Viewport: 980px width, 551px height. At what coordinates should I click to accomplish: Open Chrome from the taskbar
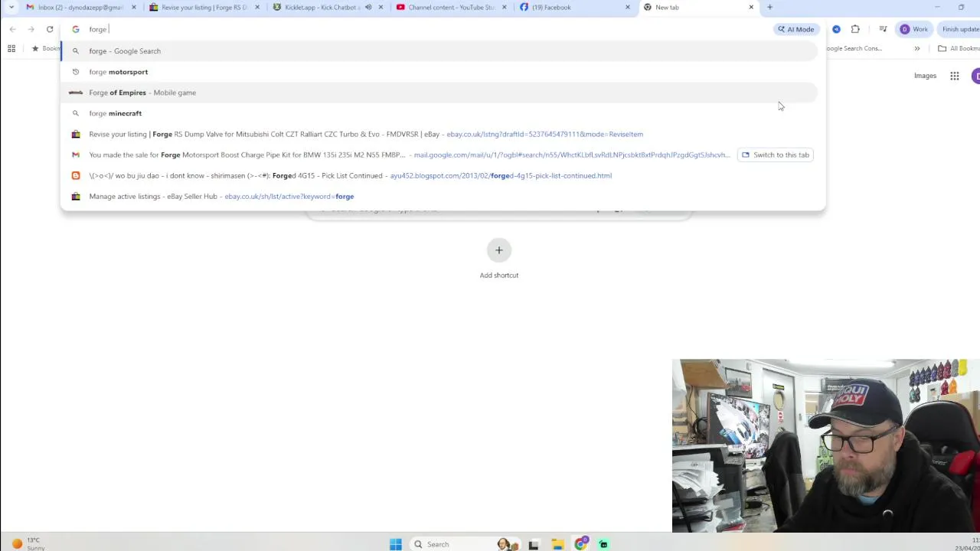pyautogui.click(x=581, y=544)
